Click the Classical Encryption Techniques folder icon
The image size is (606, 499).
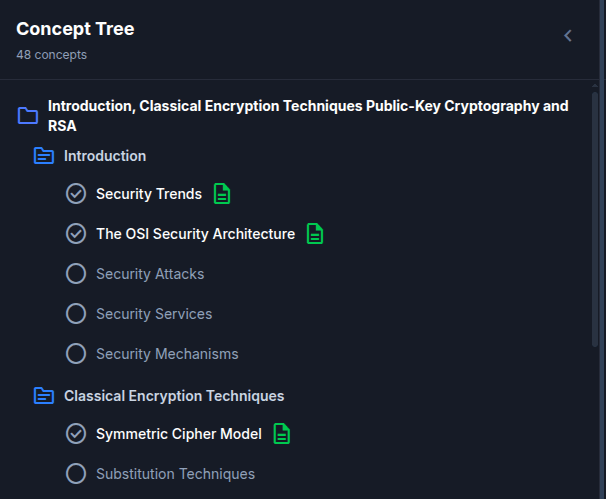pyautogui.click(x=44, y=396)
